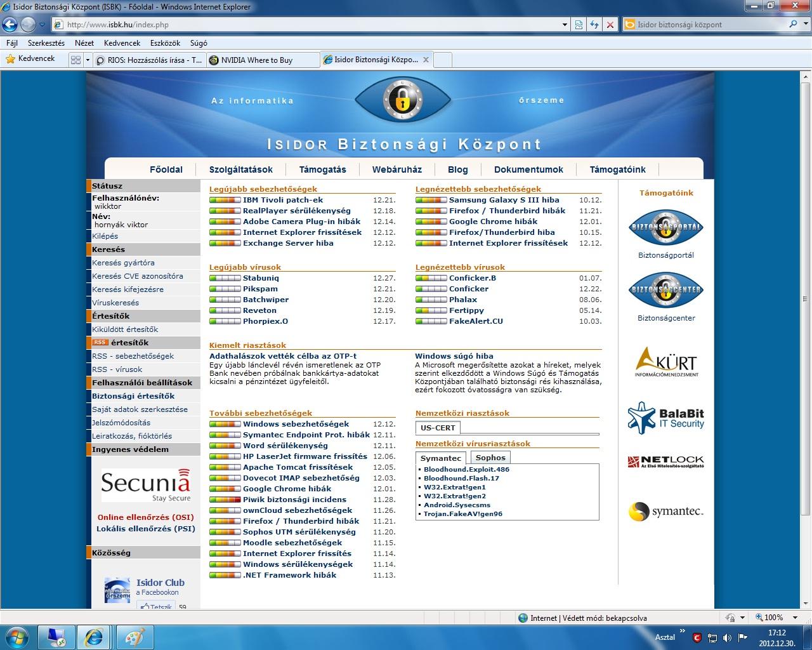Open the Nézet menu
Image resolution: width=812 pixels, height=650 pixels.
pyautogui.click(x=84, y=43)
